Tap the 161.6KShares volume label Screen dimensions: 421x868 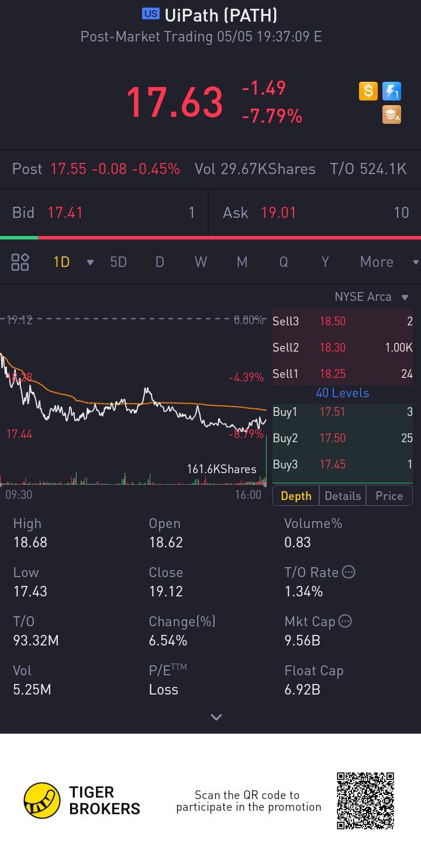(222, 469)
